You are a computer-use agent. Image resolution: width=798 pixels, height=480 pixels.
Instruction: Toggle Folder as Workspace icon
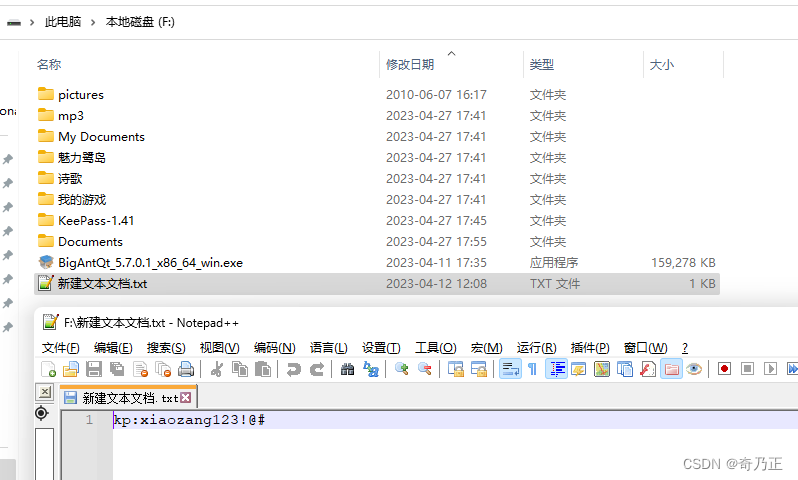(671, 369)
